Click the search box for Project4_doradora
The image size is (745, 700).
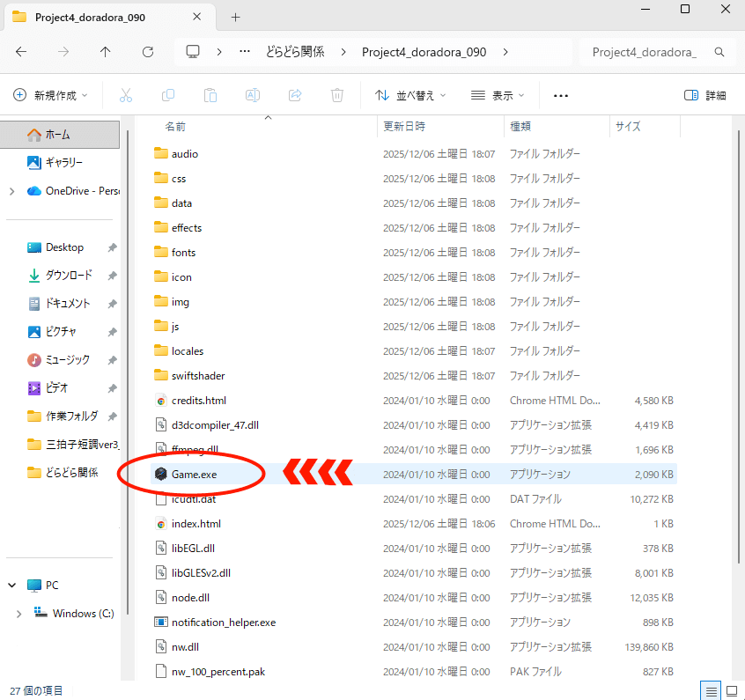(652, 52)
